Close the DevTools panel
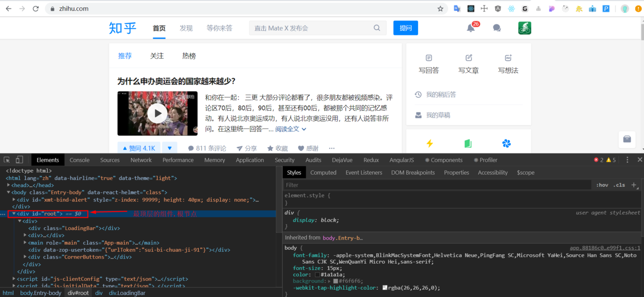This screenshot has width=644, height=297. coord(639,160)
